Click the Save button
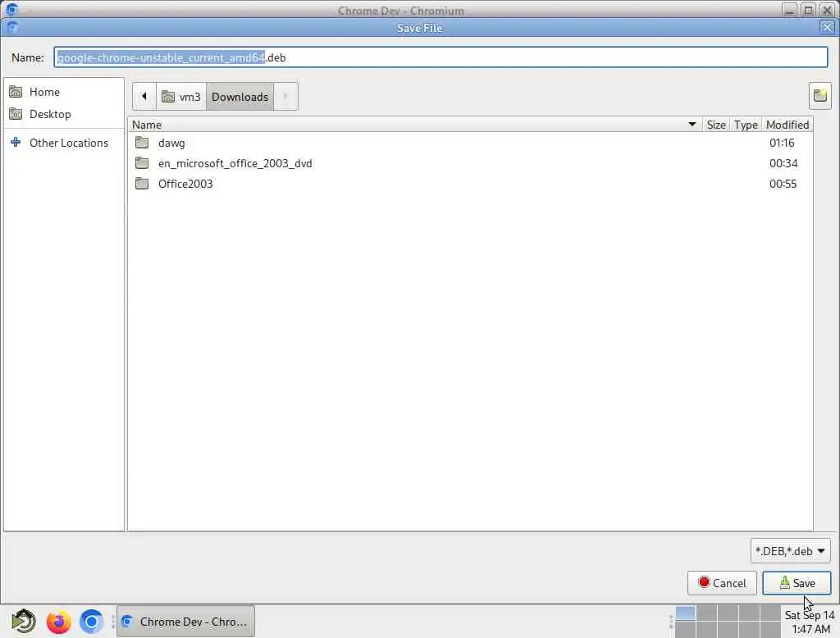This screenshot has height=638, width=840. pyautogui.click(x=796, y=583)
